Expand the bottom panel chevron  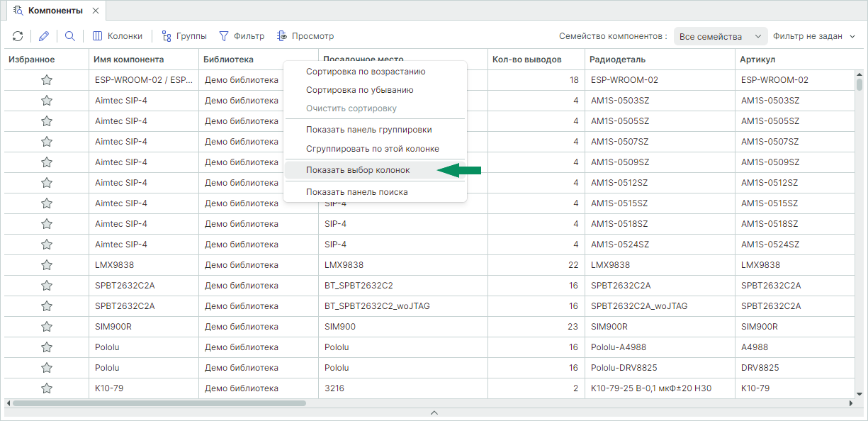point(434,412)
